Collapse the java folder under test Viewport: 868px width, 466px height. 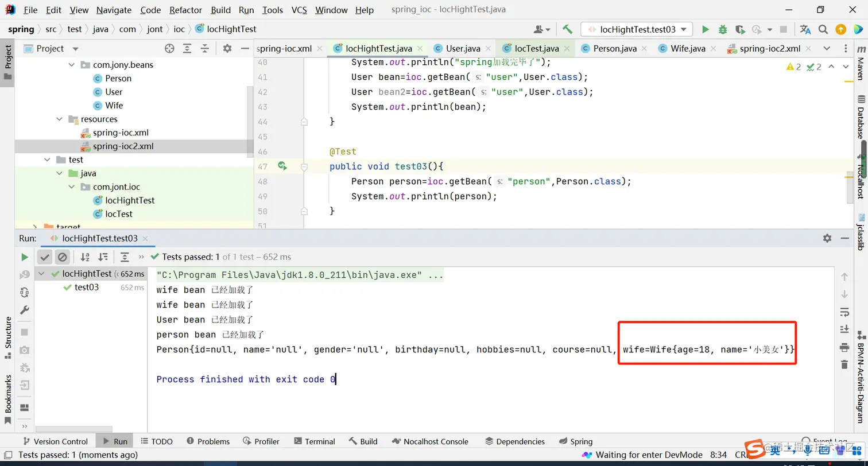point(59,173)
